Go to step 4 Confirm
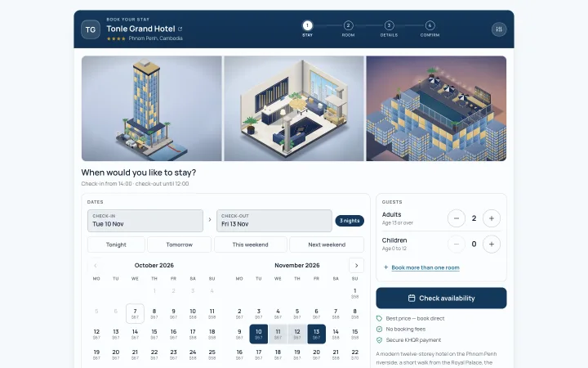The width and height of the screenshot is (588, 368). [x=430, y=29]
